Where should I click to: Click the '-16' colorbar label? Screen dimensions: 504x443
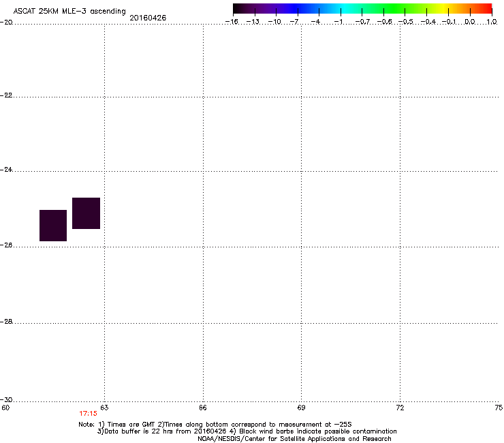pyautogui.click(x=232, y=22)
